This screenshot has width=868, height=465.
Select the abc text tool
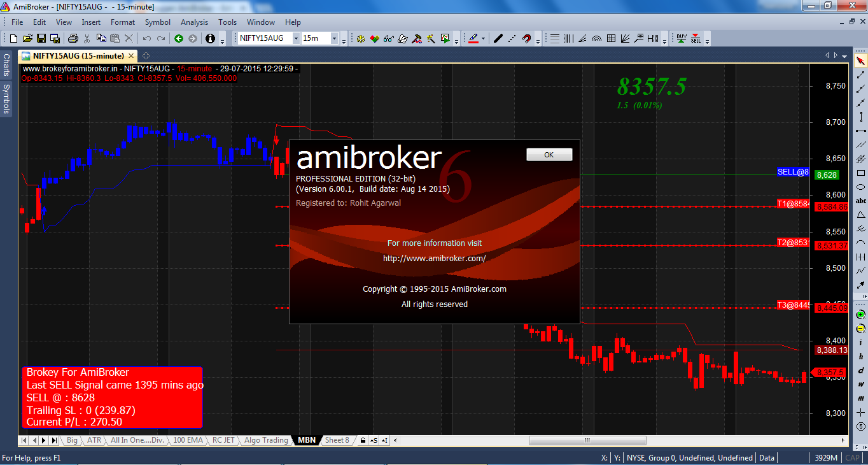(860, 201)
